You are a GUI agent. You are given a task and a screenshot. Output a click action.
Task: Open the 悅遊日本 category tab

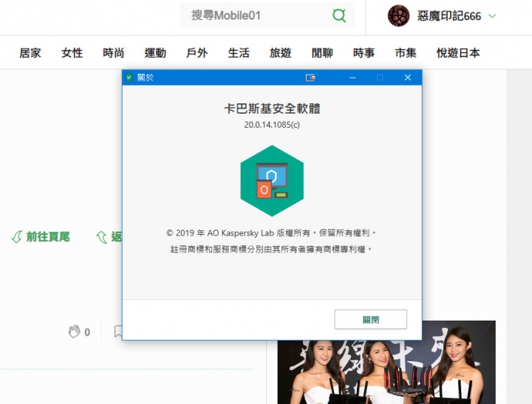click(x=458, y=53)
